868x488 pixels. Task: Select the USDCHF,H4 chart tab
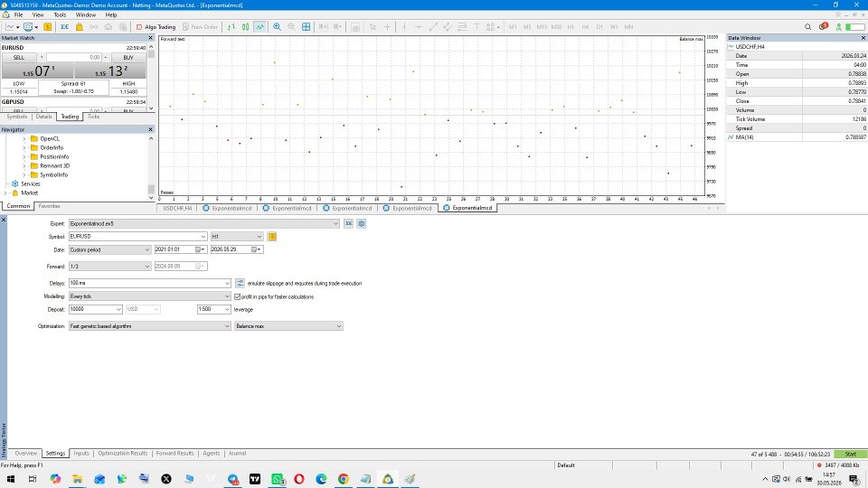178,208
